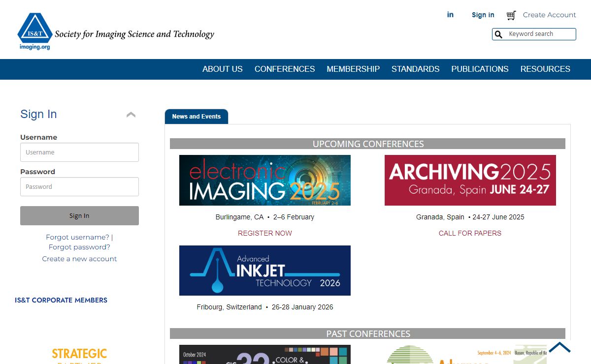591x364 pixels.
Task: Click the Sign In panel heading
Action: click(38, 114)
